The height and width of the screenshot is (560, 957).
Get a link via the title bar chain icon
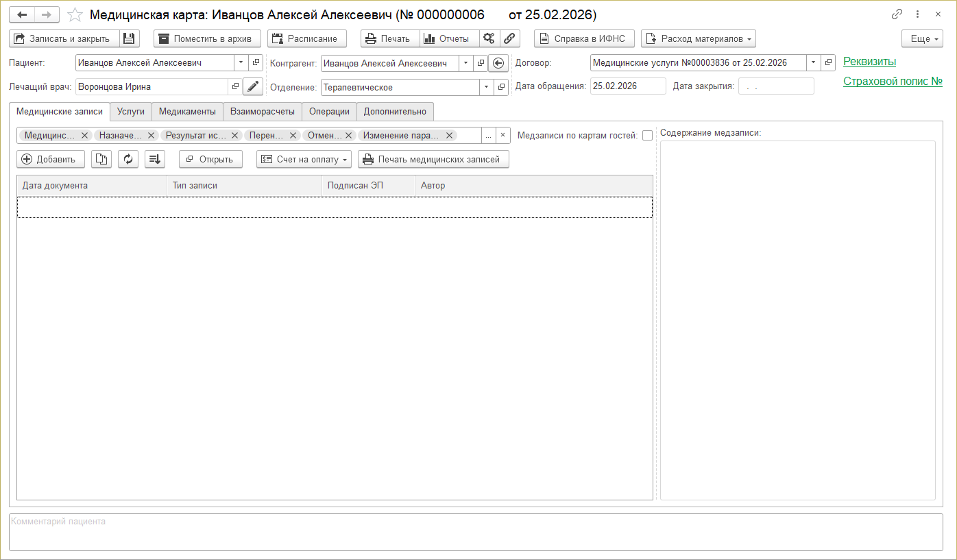[897, 14]
